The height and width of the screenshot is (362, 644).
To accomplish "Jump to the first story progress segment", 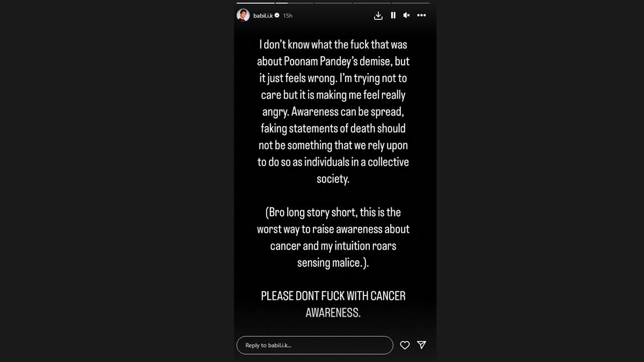I will pyautogui.click(x=255, y=3).
